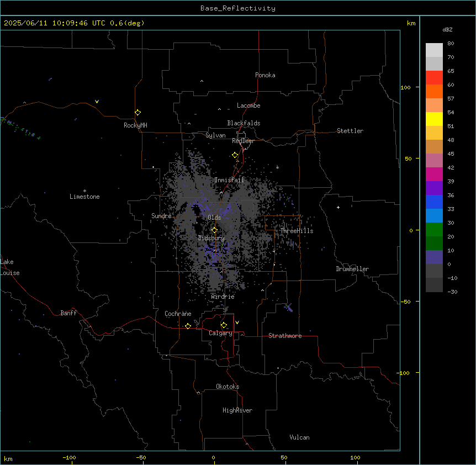Click the white plus marker northwest of Drumheller
Image resolution: width=476 pixels, height=465 pixels.
tap(338, 207)
